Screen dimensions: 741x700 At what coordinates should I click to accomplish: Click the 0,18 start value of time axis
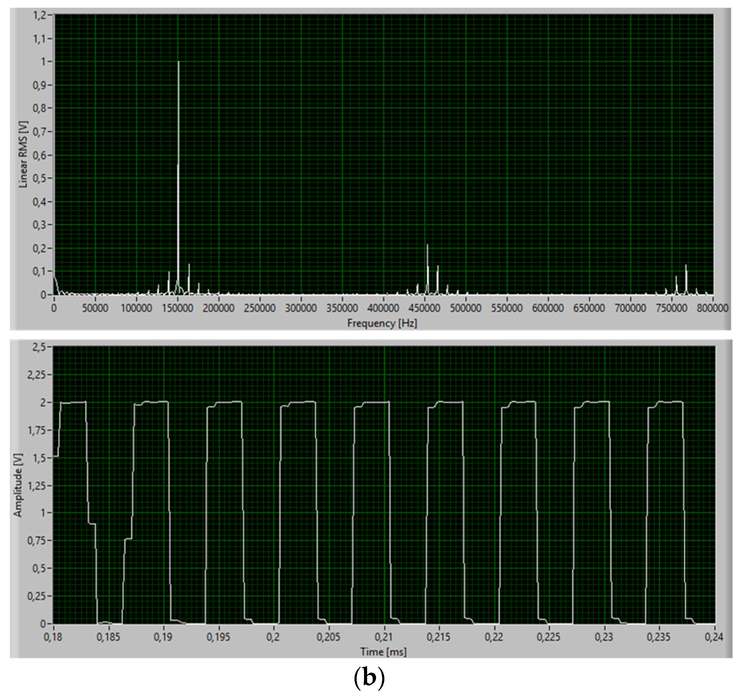(x=53, y=637)
